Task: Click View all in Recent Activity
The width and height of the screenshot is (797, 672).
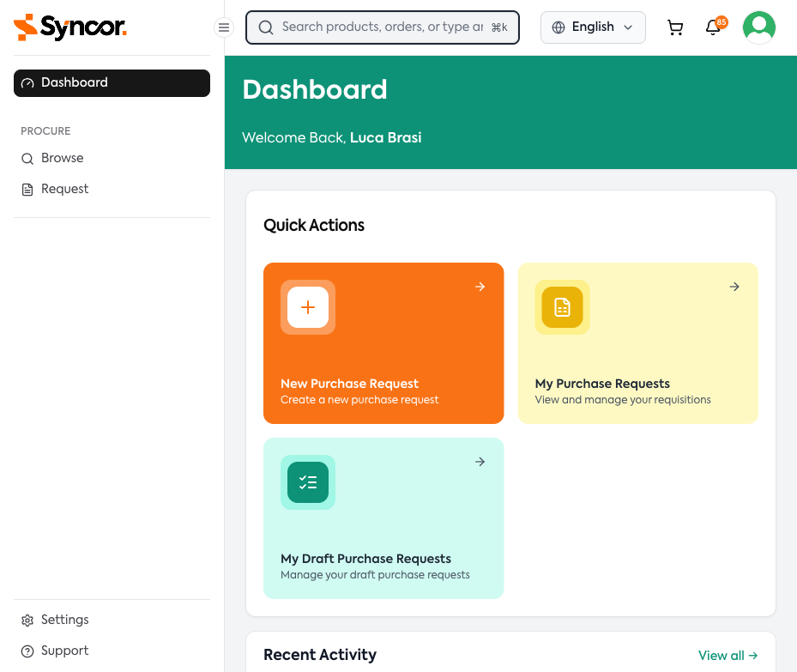Action: pos(728,655)
